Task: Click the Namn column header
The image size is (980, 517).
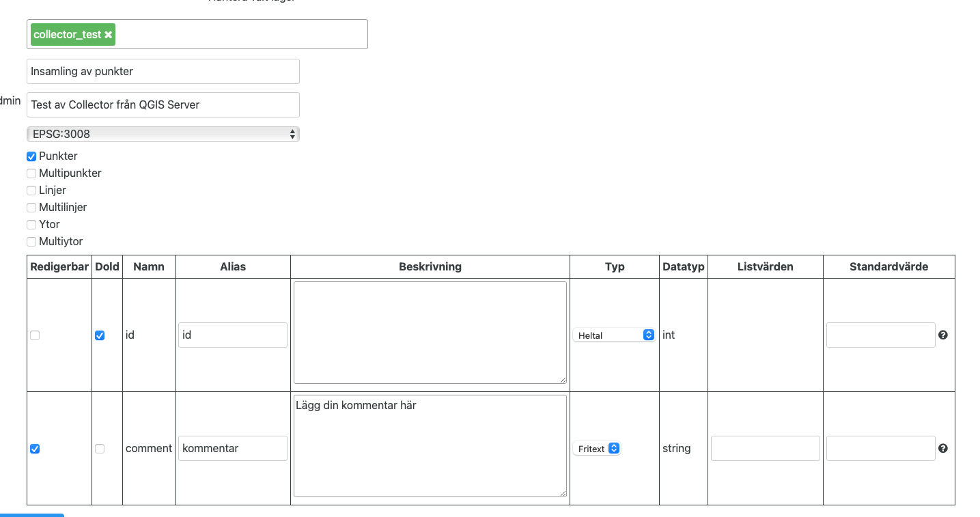Action: (x=149, y=267)
